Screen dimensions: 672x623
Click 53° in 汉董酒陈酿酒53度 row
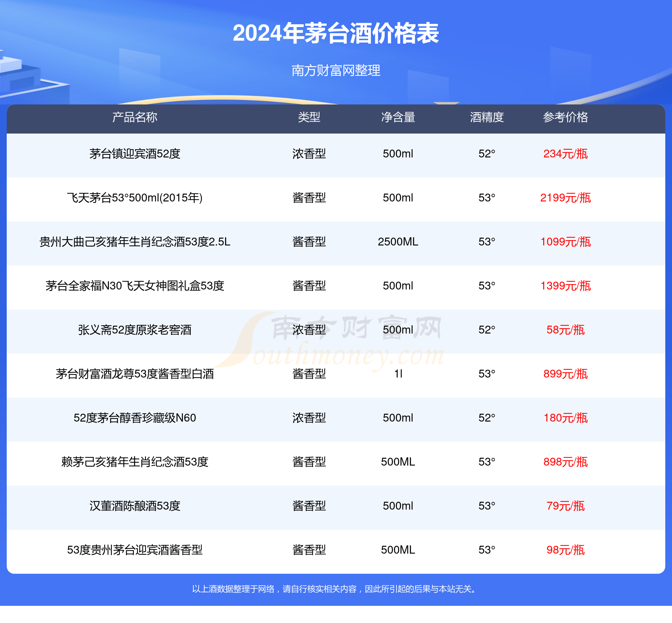point(487,506)
